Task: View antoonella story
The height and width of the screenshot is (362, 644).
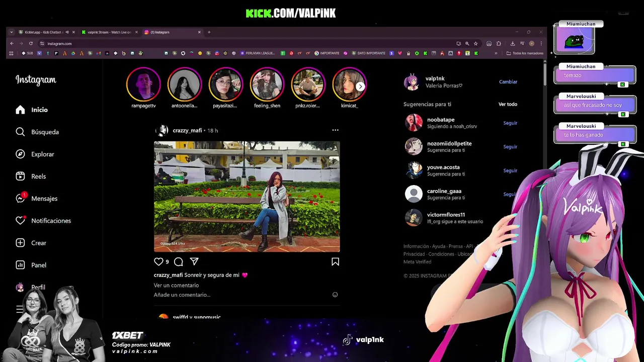Action: pos(185,84)
